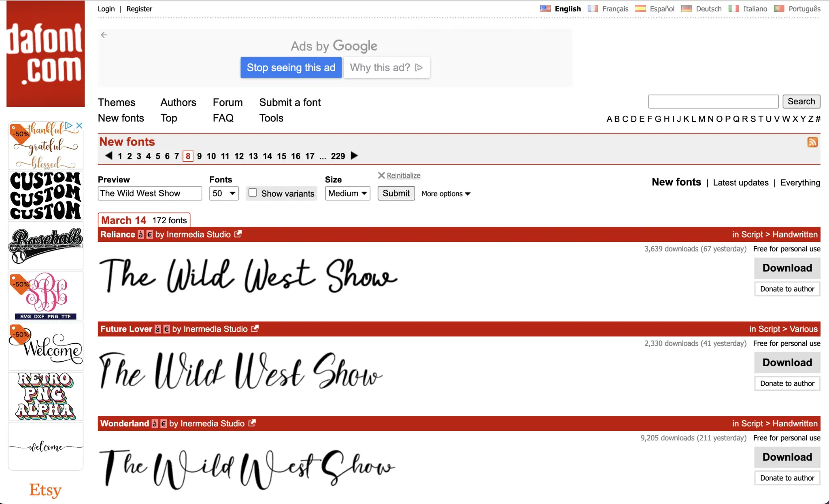Click the dafont.com logo
Image resolution: width=829 pixels, height=504 pixels.
[46, 54]
